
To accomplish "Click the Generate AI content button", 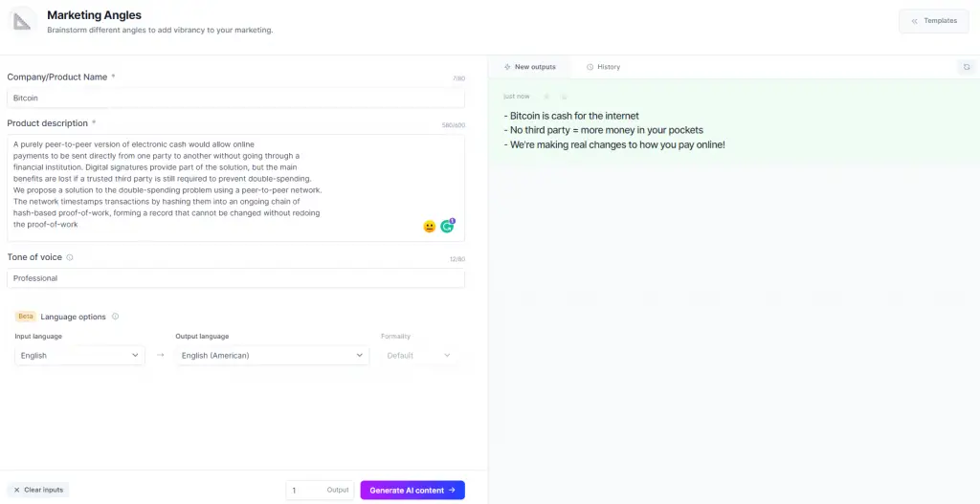I will [x=412, y=491].
